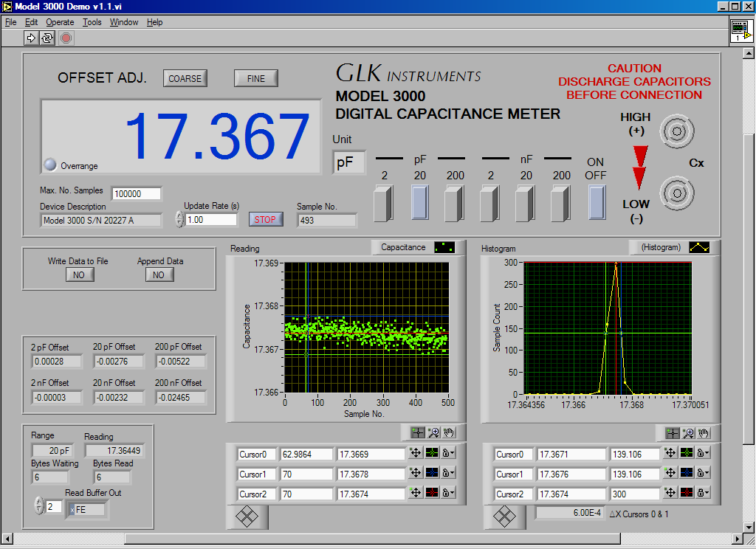
Task: Open the Histogram Cursor0 lock dropdown
Action: tap(703, 453)
